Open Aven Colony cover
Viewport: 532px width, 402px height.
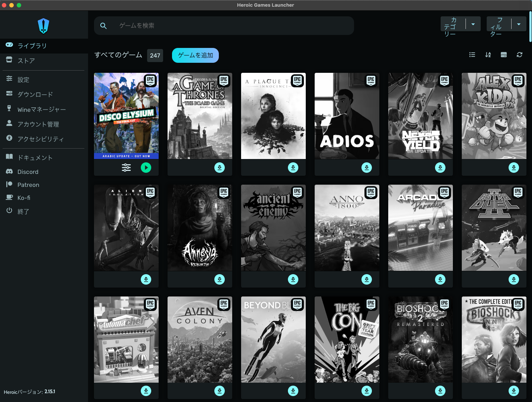[200, 340]
